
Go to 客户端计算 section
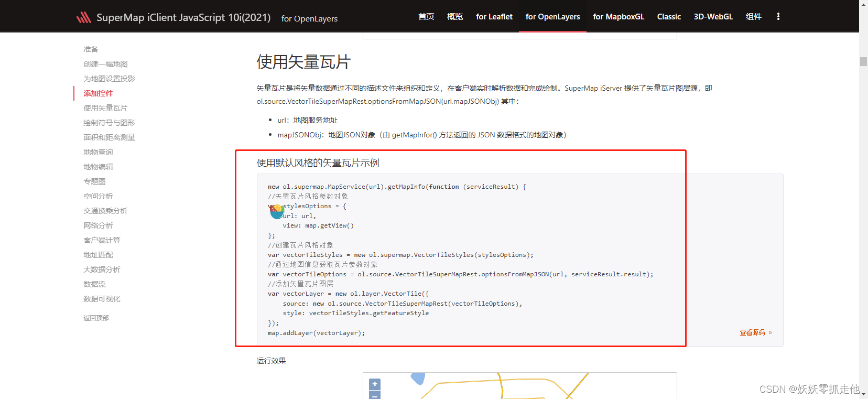point(102,240)
